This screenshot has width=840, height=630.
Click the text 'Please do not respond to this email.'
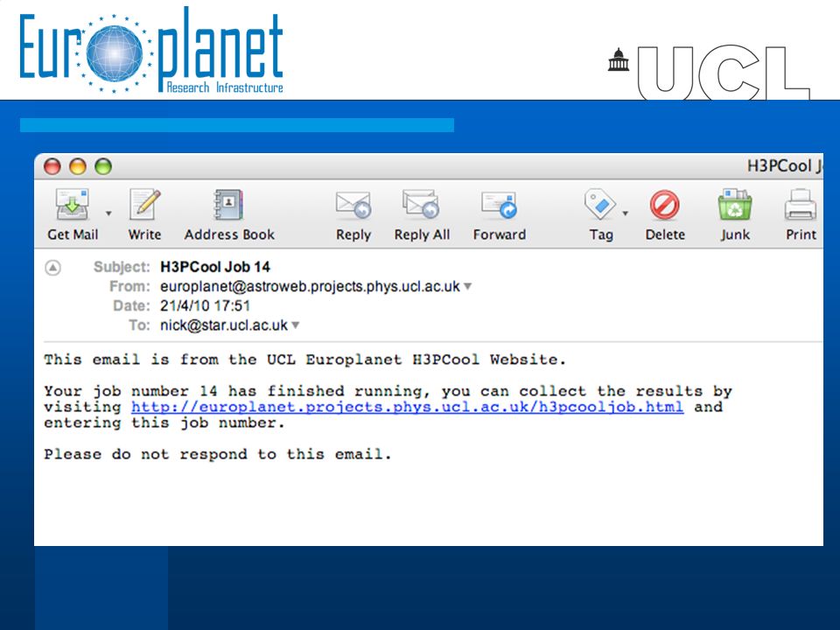coord(218,454)
